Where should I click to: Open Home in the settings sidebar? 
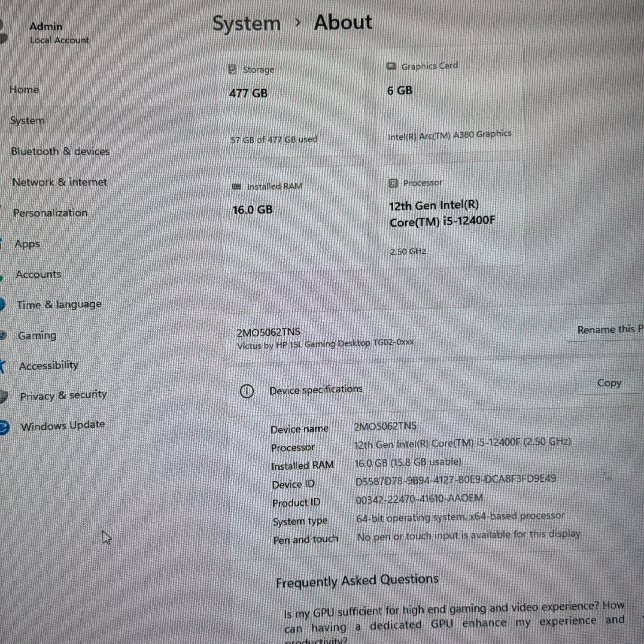(x=24, y=90)
